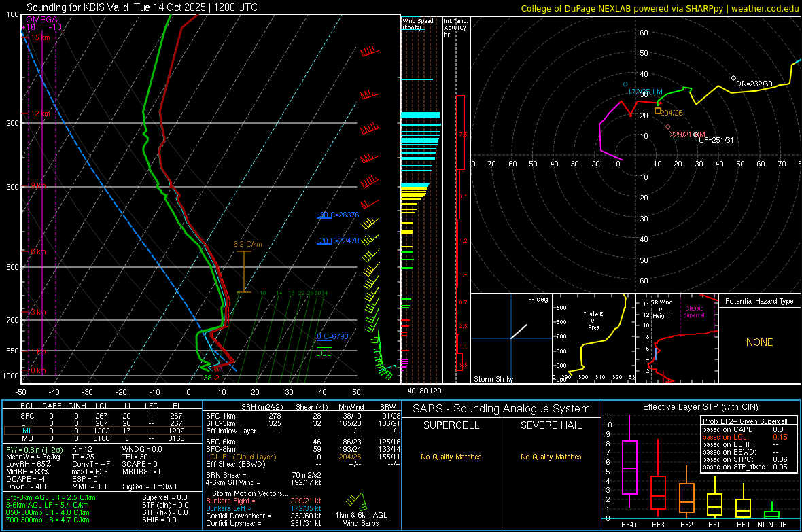
Task: Click the 'MeanW = 4.3g/kg' value
Action: point(33,457)
